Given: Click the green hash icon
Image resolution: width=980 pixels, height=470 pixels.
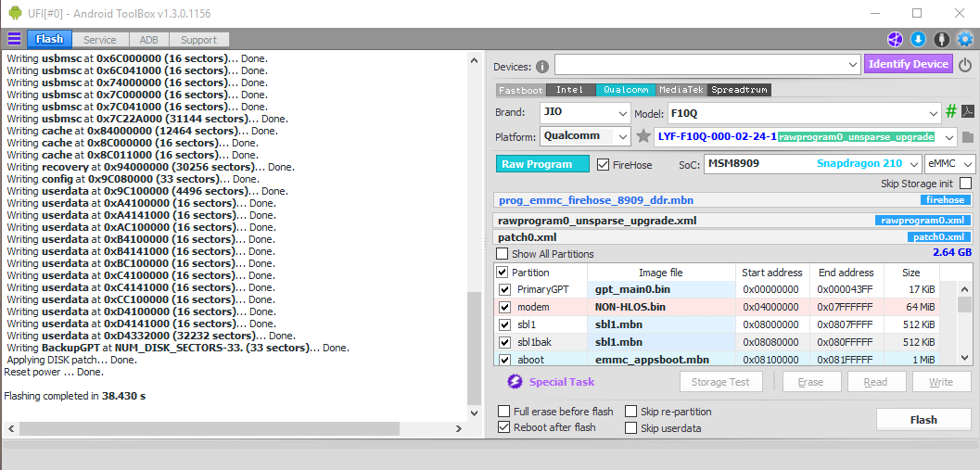Looking at the screenshot, I should [x=950, y=112].
